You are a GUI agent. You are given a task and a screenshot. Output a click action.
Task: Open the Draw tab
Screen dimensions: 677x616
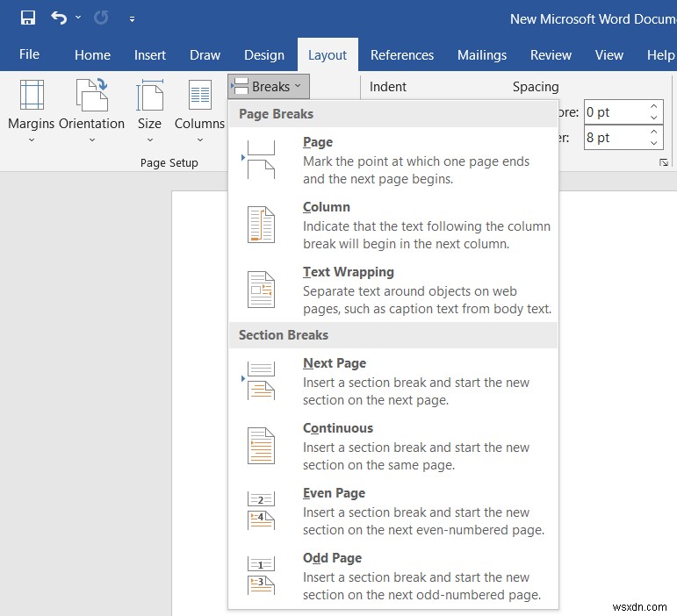tap(205, 54)
